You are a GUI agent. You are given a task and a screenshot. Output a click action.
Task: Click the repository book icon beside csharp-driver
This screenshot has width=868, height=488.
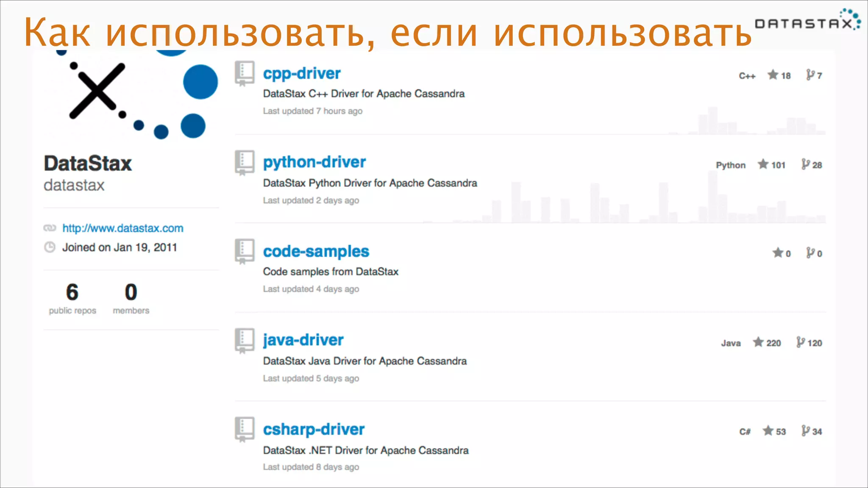245,429
